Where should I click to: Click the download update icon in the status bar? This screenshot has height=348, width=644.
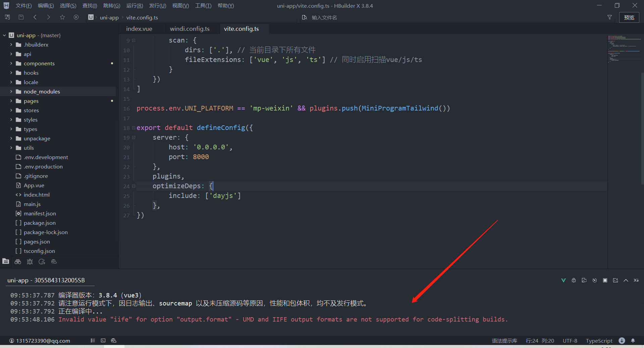click(x=622, y=341)
